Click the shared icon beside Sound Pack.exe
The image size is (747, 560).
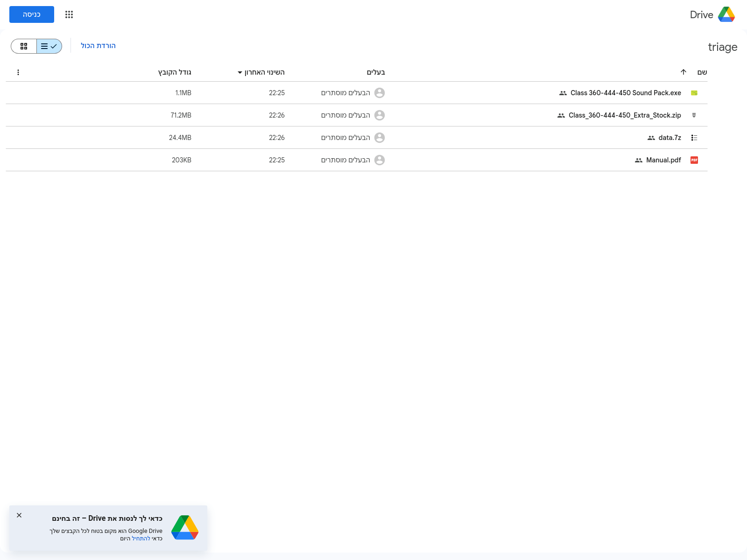click(563, 93)
